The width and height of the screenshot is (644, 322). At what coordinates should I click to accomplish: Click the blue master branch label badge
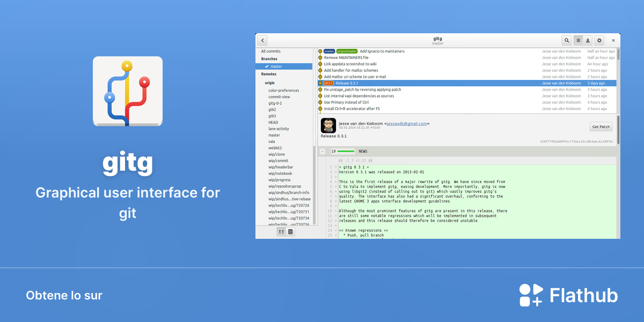tap(330, 52)
